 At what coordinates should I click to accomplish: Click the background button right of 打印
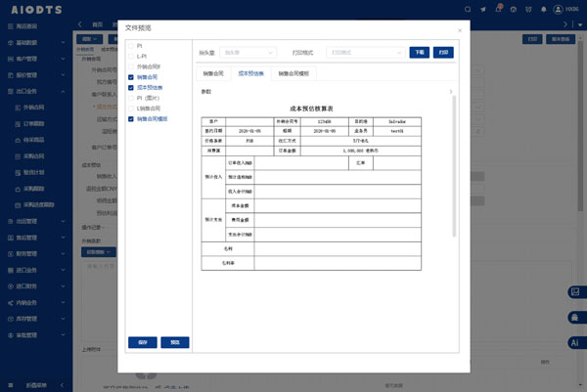(x=561, y=39)
